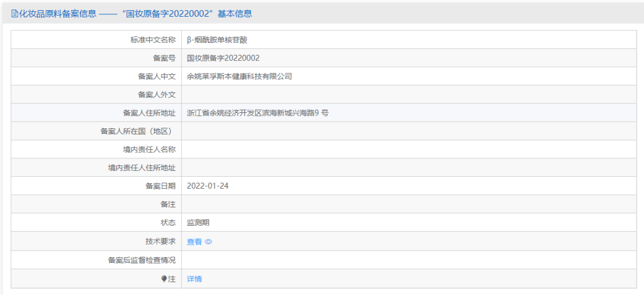The height and width of the screenshot is (295, 644).
Task: Click the label 备案后监督检查情况
Action: click(142, 260)
